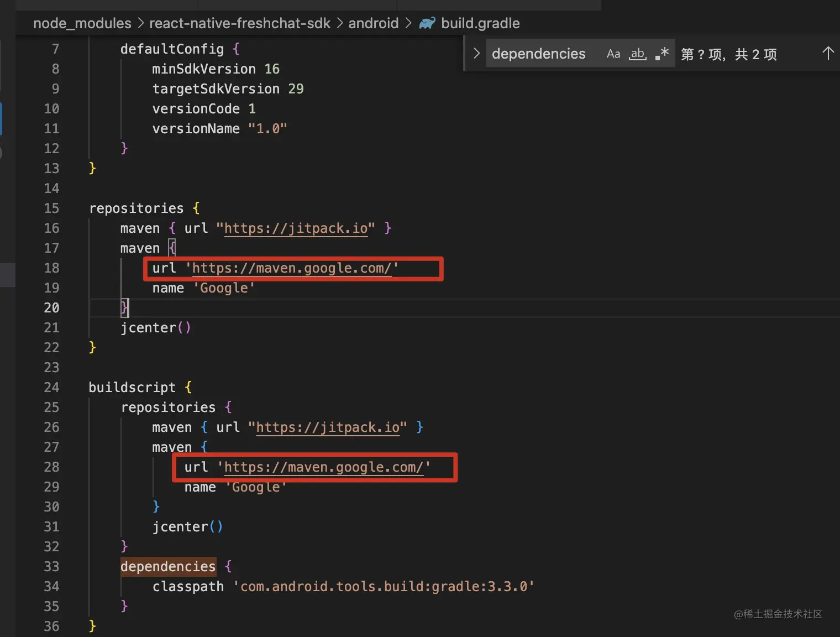Viewport: 840px width, 637px height.
Task: Click the highlighted 'dependencies' keyword on line 33
Action: tap(168, 567)
